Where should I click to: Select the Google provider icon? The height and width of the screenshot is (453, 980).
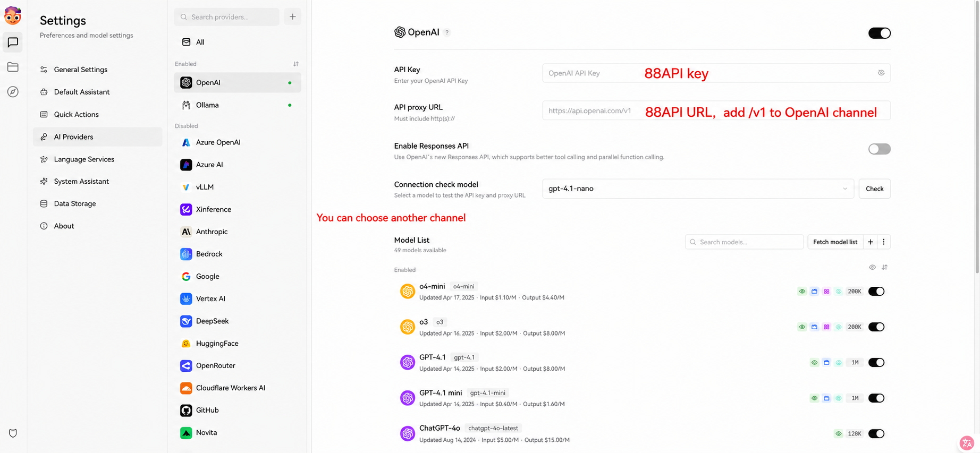pyautogui.click(x=186, y=276)
